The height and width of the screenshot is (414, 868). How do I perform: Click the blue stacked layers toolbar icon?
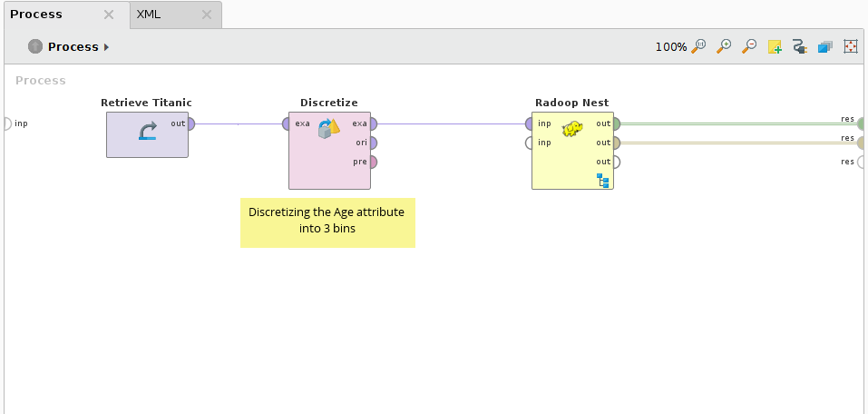[824, 46]
